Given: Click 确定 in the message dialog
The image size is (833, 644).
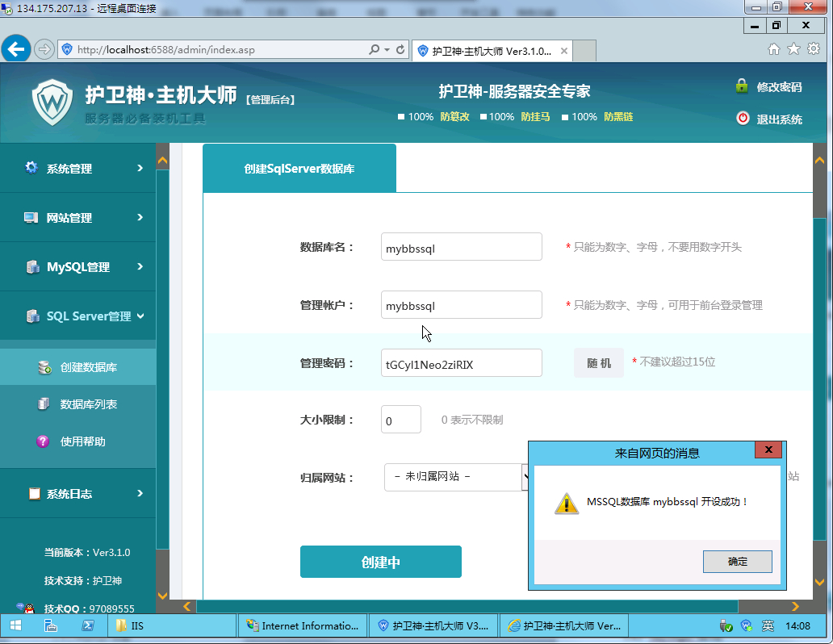Looking at the screenshot, I should [738, 562].
